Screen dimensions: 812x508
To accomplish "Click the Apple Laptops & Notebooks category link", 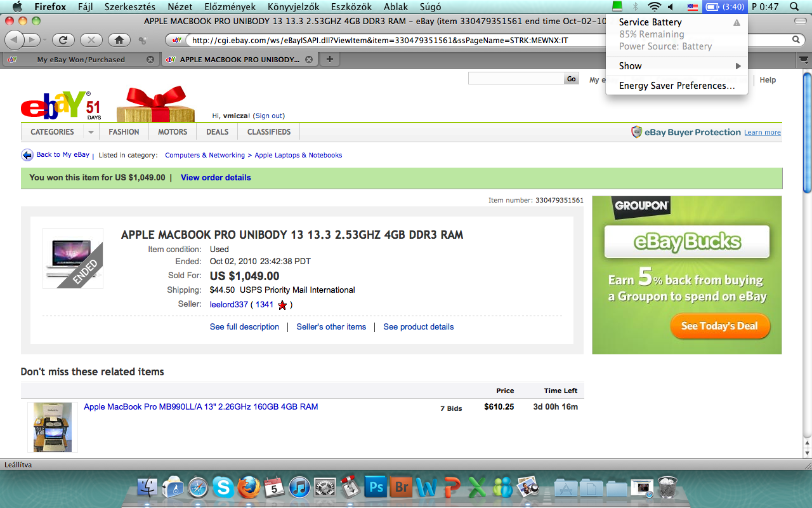I will 298,156.
